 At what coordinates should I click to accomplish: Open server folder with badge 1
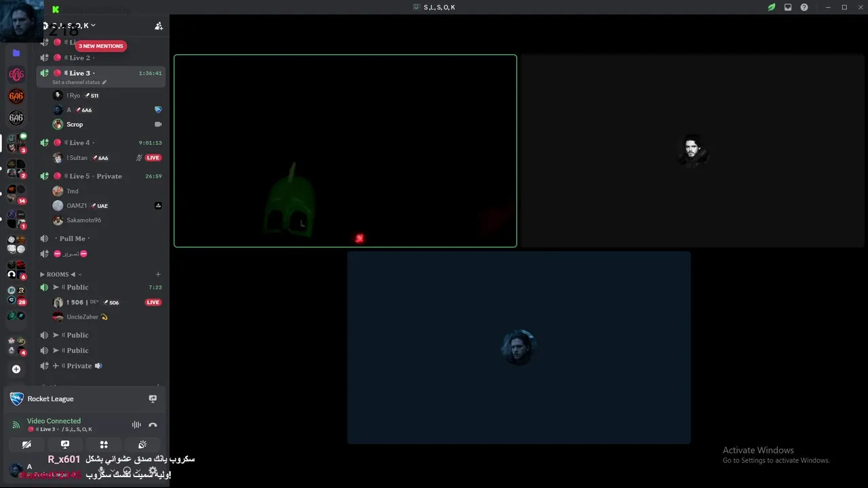tap(16, 219)
